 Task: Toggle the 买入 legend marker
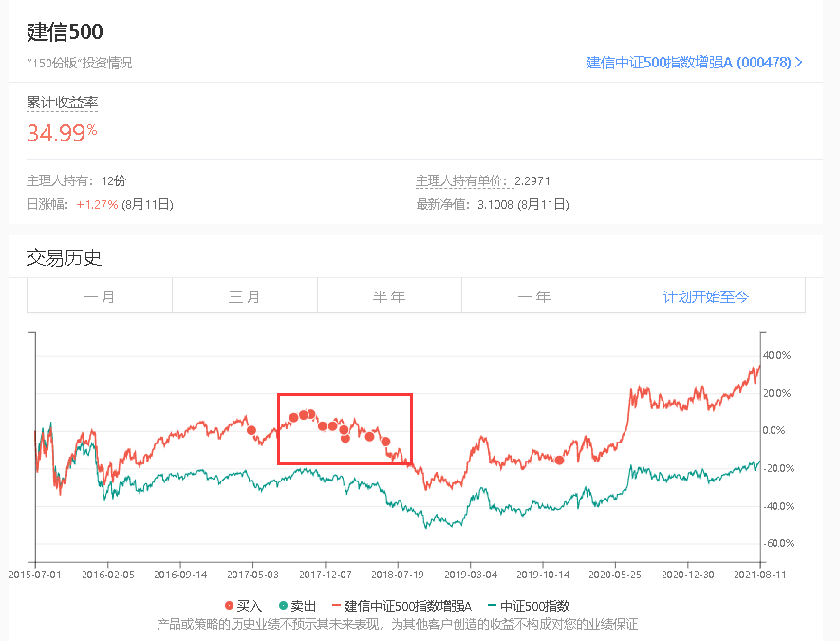tap(243, 606)
